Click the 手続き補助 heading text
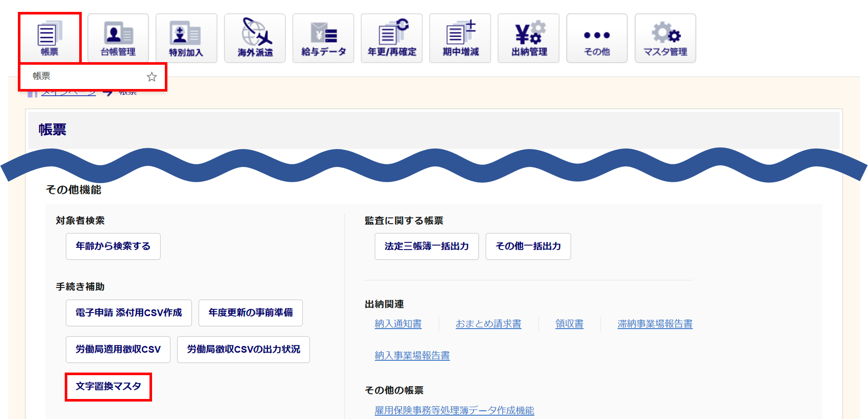 click(80, 287)
